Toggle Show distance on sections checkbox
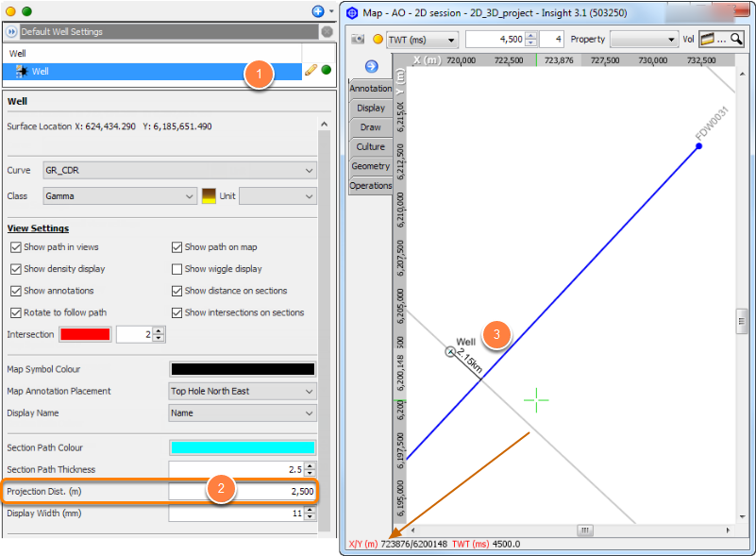Image resolution: width=756 pixels, height=556 pixels. tap(176, 291)
